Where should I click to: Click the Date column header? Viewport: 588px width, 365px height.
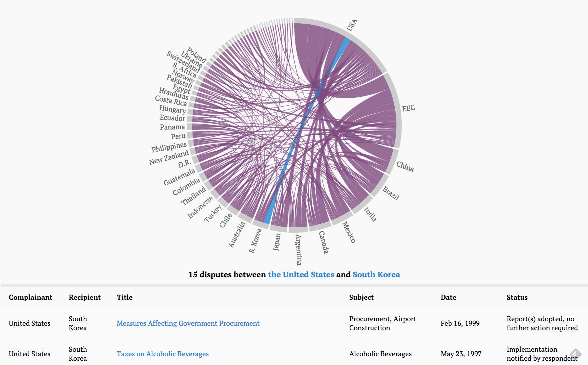pos(448,297)
